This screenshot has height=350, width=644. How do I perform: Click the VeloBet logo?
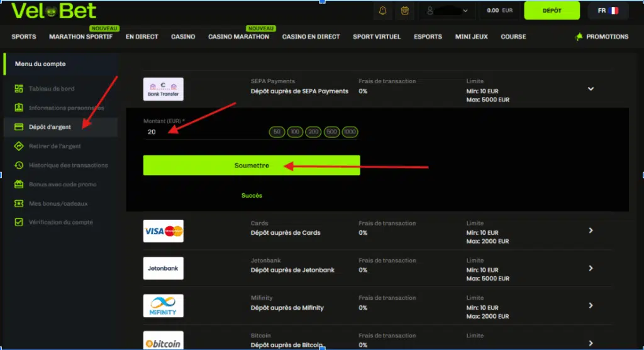point(53,11)
